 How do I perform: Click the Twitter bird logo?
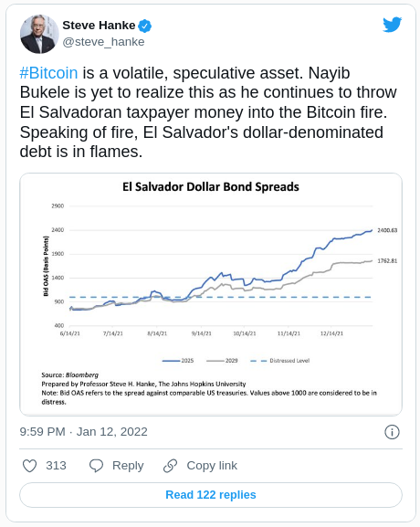pyautogui.click(x=392, y=25)
